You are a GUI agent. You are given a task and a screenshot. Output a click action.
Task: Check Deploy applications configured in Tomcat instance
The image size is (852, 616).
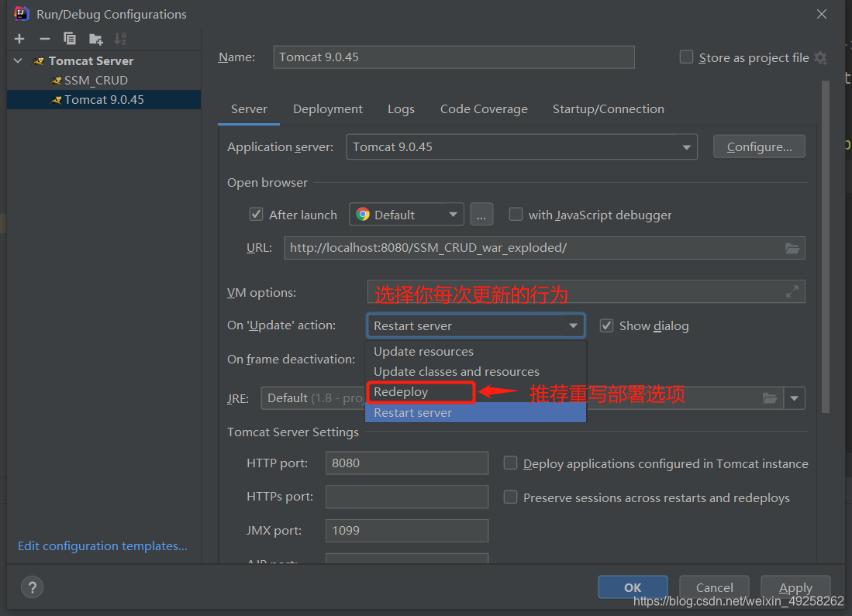[x=510, y=463]
